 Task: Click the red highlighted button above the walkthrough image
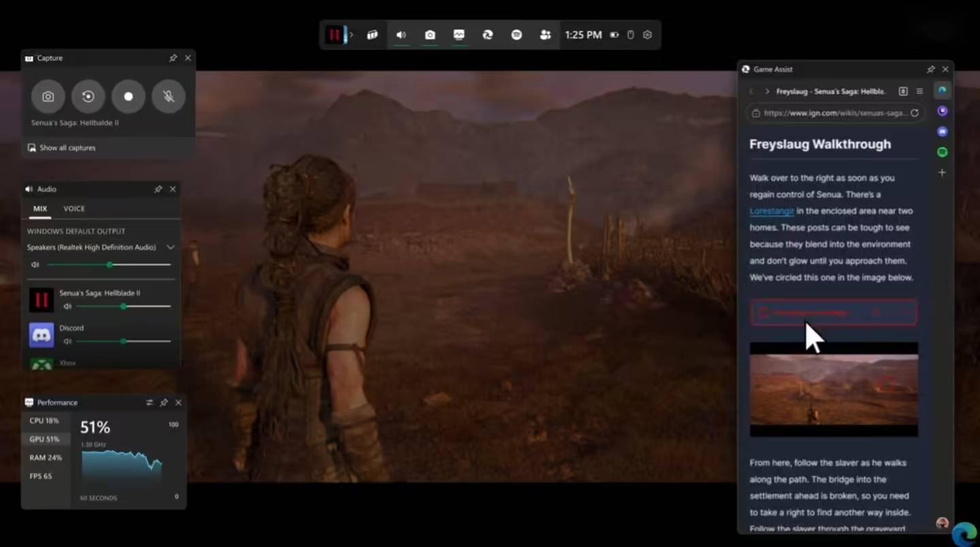834,313
